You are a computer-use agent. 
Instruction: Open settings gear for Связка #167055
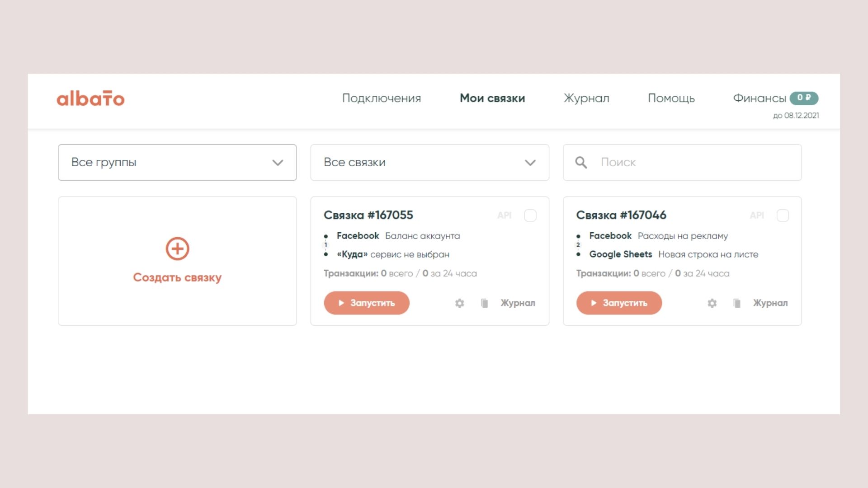click(459, 303)
